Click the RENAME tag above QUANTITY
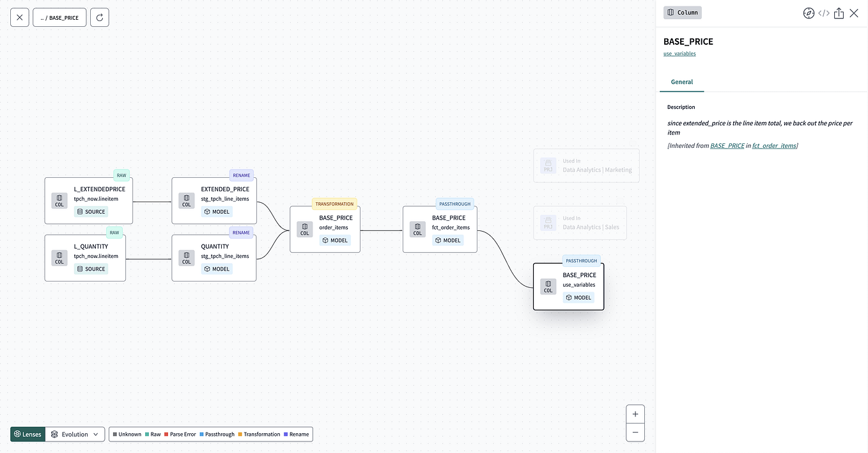The height and width of the screenshot is (453, 868). [241, 232]
